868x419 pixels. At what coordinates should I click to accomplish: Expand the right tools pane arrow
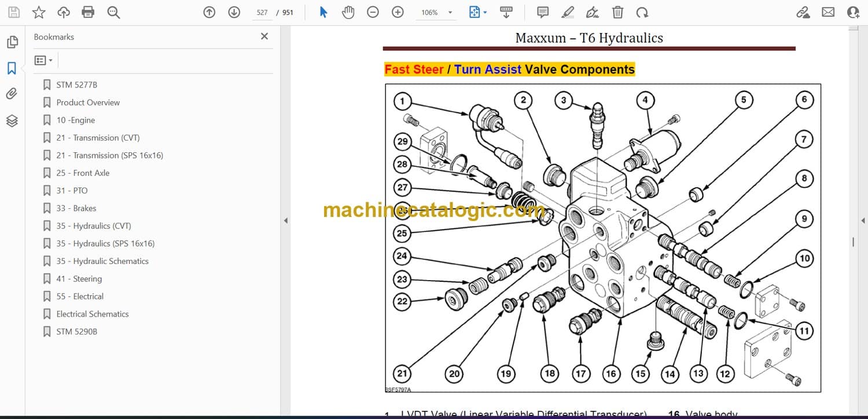click(x=863, y=220)
